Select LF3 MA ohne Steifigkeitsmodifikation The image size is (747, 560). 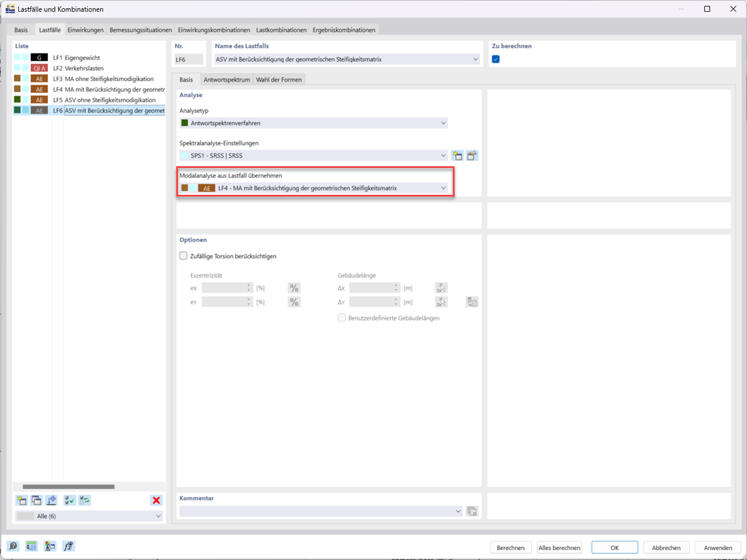(x=89, y=79)
